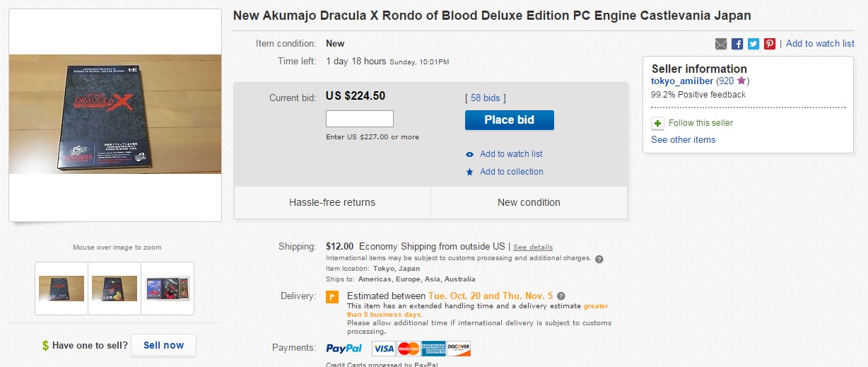Open customs charges help question mark icon
This screenshot has width=868, height=367.
coord(599,259)
